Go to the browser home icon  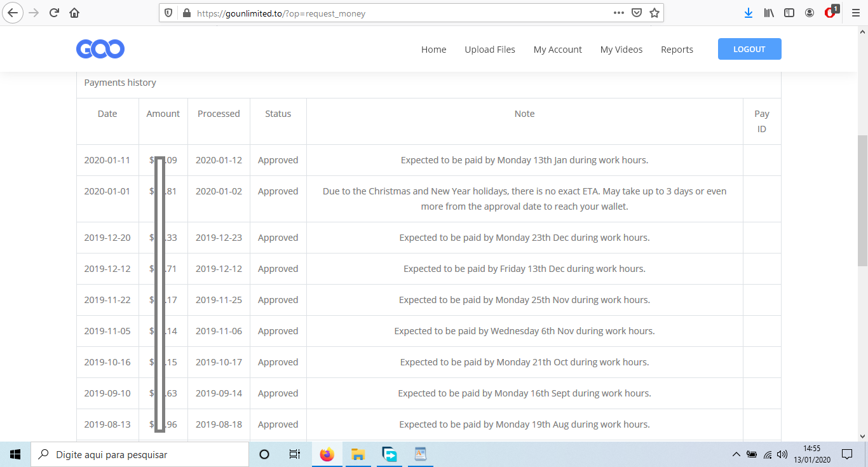point(74,13)
